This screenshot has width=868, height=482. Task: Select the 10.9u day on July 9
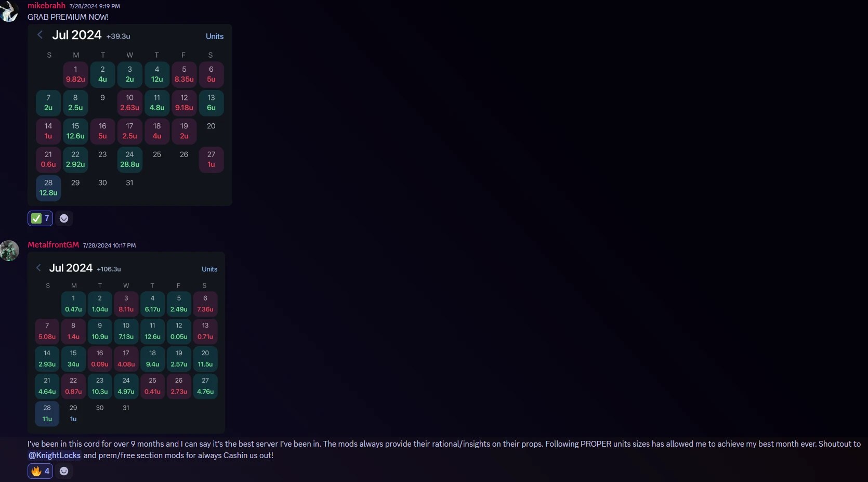pyautogui.click(x=100, y=331)
